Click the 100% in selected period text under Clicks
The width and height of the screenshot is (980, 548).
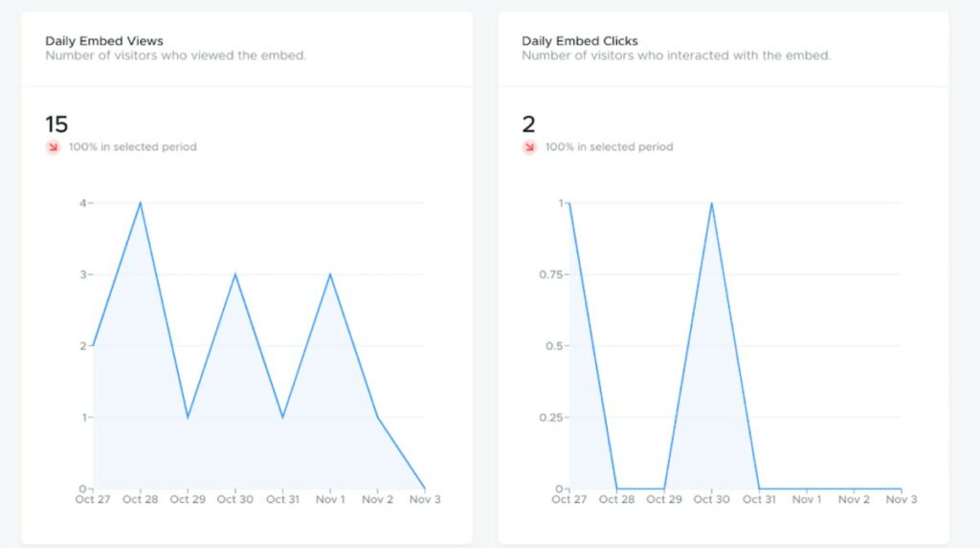click(609, 147)
